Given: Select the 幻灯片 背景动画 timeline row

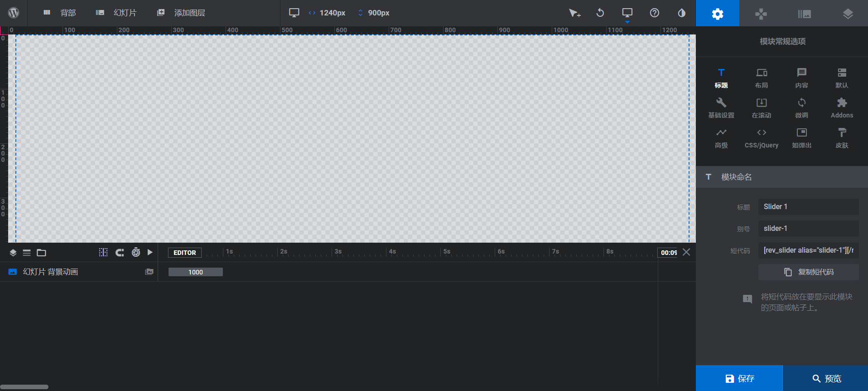Looking at the screenshot, I should click(x=79, y=272).
